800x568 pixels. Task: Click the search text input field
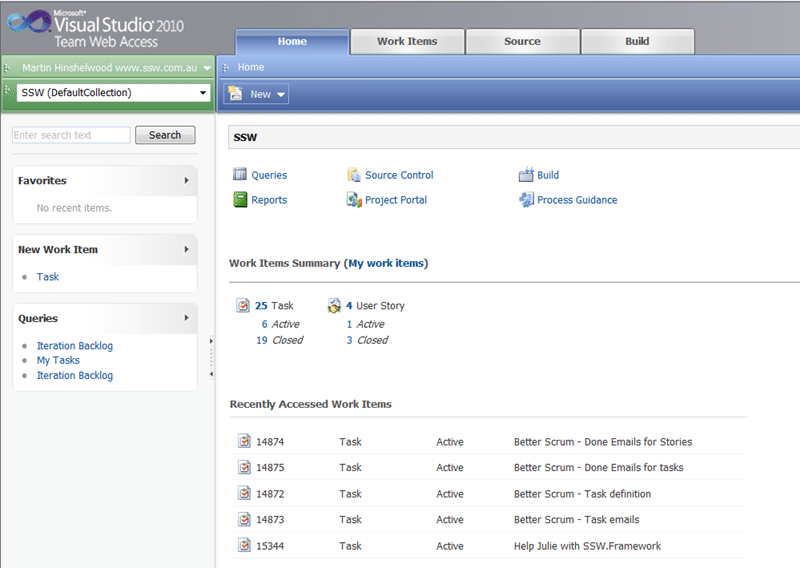(x=71, y=135)
